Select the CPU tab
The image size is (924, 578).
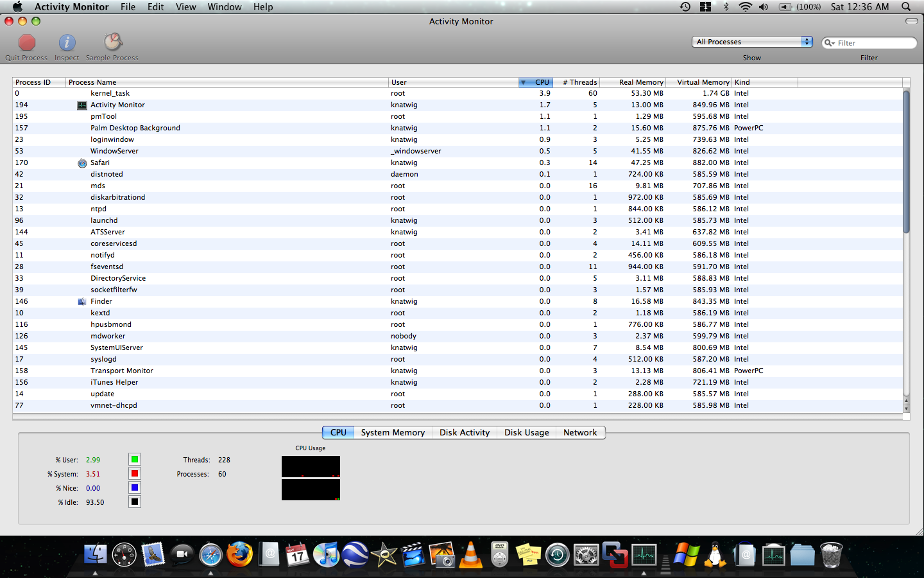tap(338, 433)
